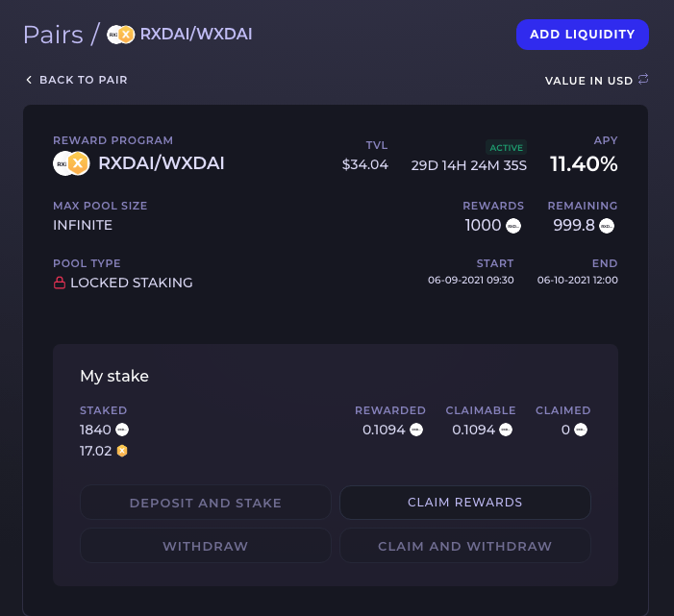
Task: Click the rewarded token icon beside 0.1094
Action: pos(416,431)
